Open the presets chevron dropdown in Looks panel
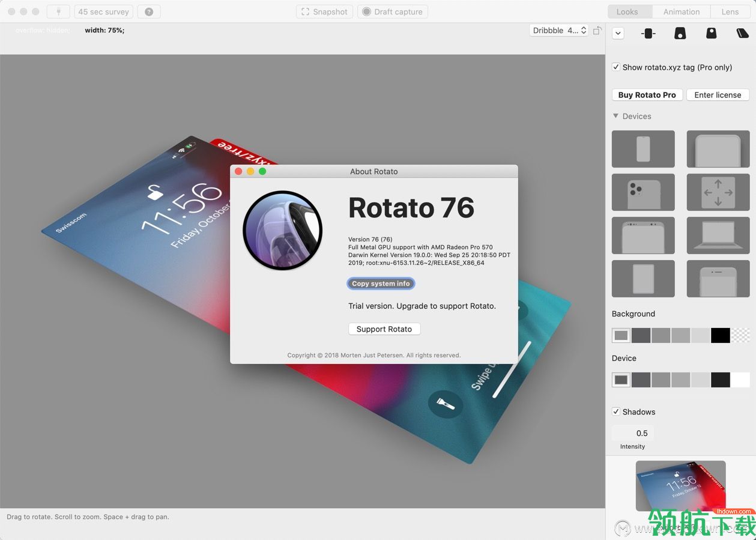The height and width of the screenshot is (540, 756). 618,34
